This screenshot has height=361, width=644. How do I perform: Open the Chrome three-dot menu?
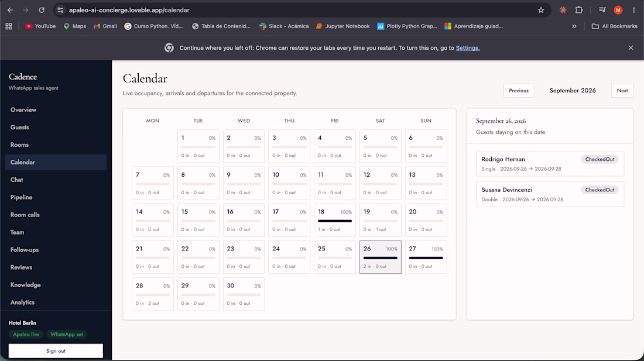[x=633, y=11]
